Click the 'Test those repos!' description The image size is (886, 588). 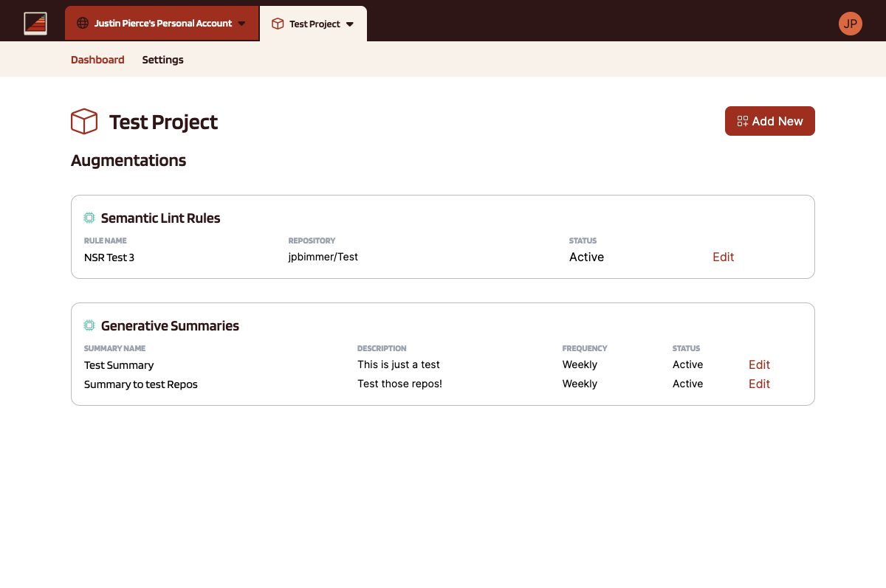click(x=400, y=384)
